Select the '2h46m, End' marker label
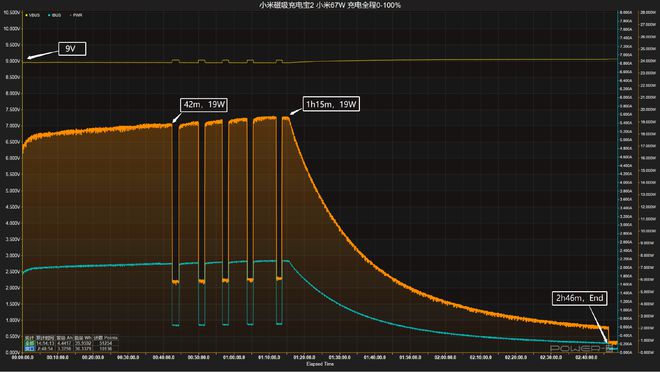660x372 pixels. click(x=580, y=298)
